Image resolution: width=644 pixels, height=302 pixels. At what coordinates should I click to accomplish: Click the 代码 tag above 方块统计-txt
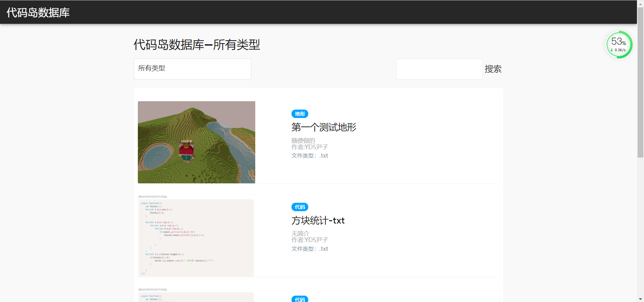[x=300, y=207]
